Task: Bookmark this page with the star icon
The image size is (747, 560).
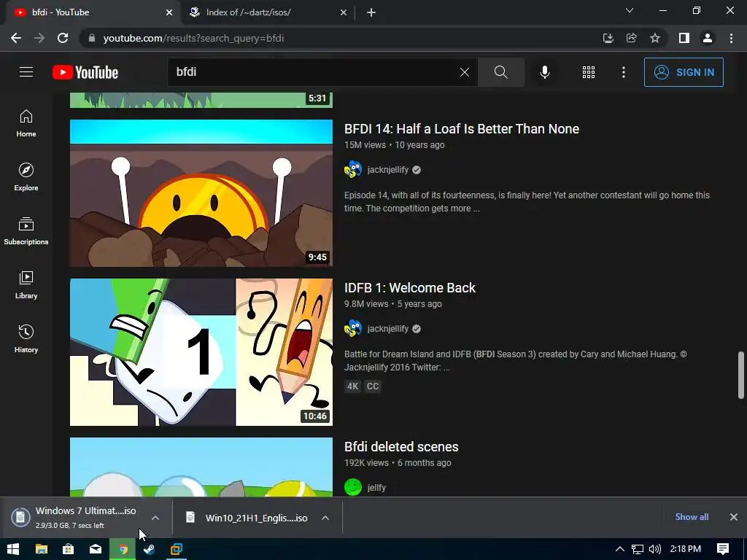Action: point(655,38)
